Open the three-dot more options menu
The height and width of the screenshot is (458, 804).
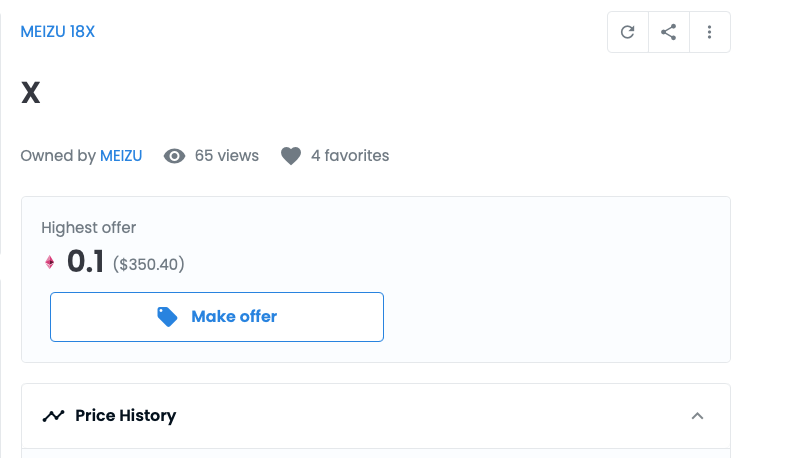[x=710, y=32]
